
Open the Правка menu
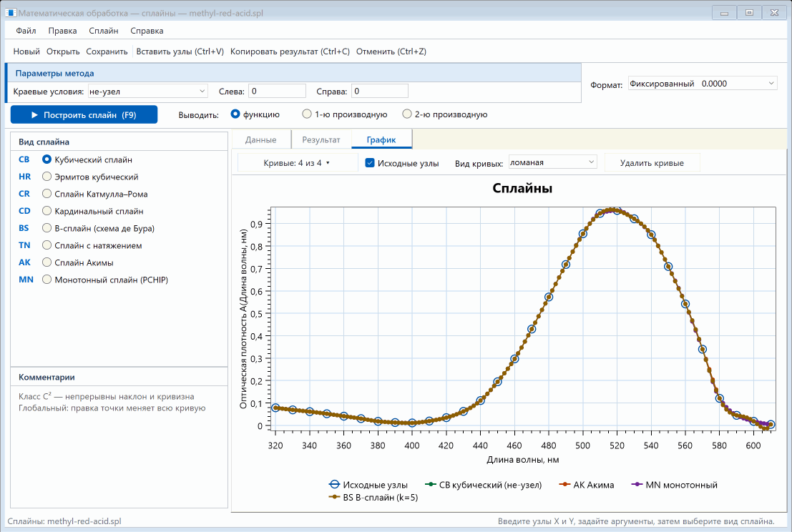pos(63,31)
